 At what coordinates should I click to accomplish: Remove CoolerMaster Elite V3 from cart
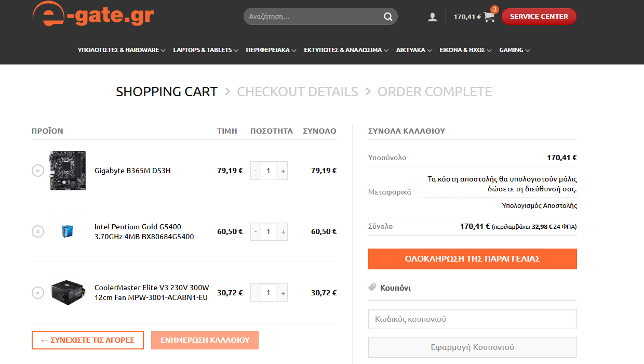click(38, 293)
